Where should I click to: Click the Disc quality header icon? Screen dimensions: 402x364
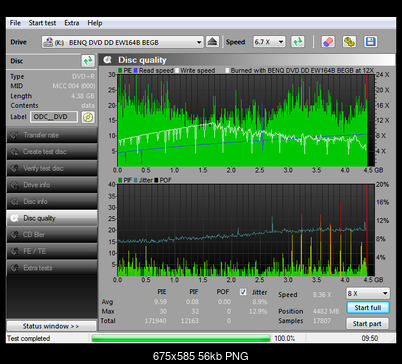pos(107,60)
